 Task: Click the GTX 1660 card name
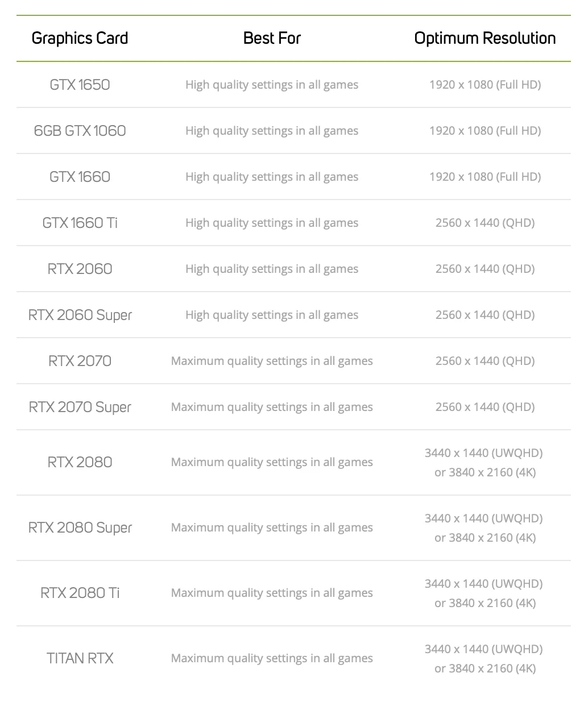pos(80,177)
